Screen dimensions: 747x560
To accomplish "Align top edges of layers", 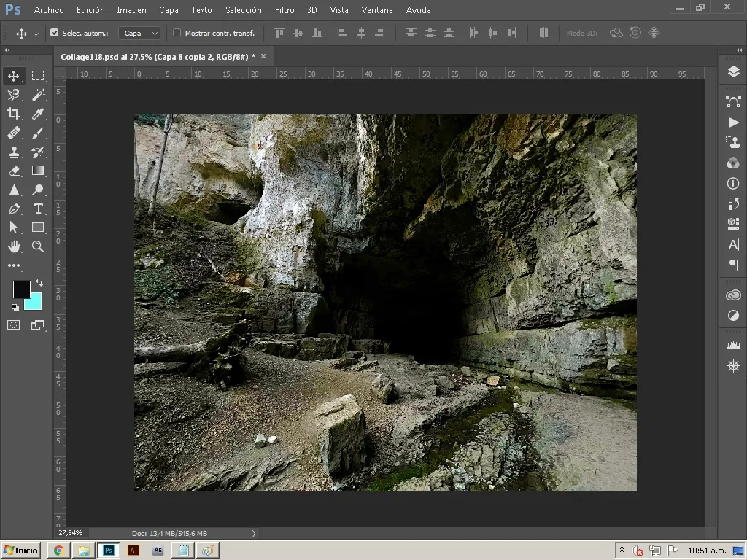I will (279, 33).
